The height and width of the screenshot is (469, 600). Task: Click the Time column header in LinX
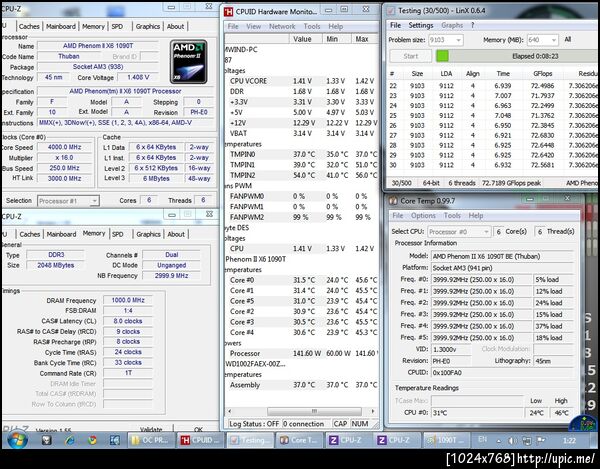pos(503,73)
